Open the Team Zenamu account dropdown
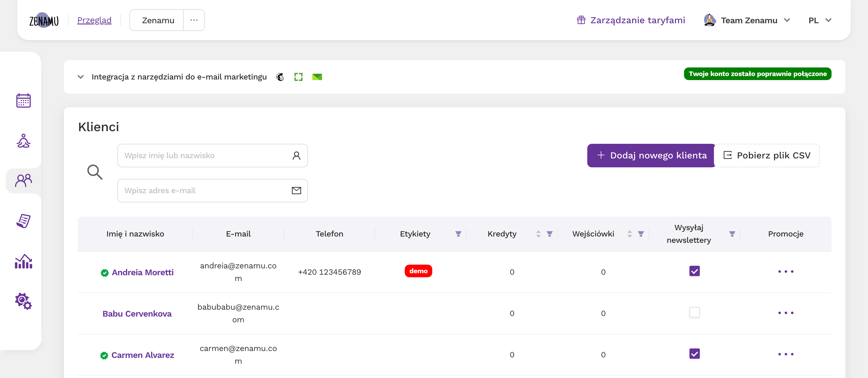Screen dimensions: 868x378 coord(787,20)
